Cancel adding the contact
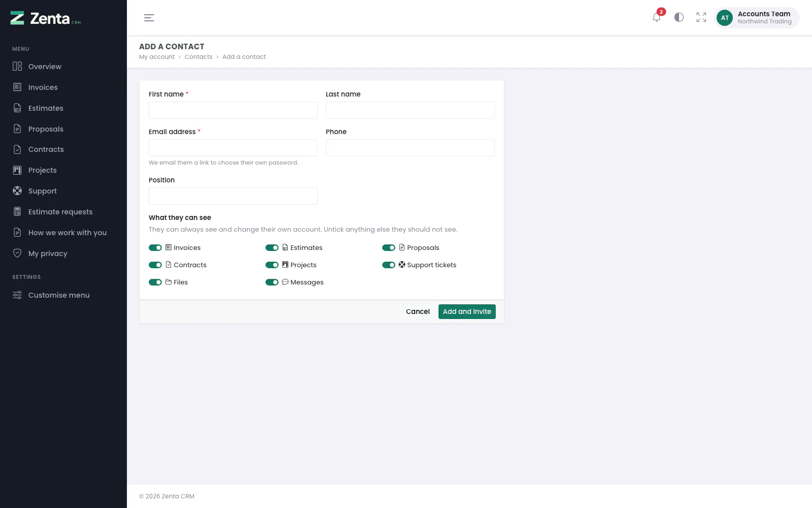 [x=418, y=311]
